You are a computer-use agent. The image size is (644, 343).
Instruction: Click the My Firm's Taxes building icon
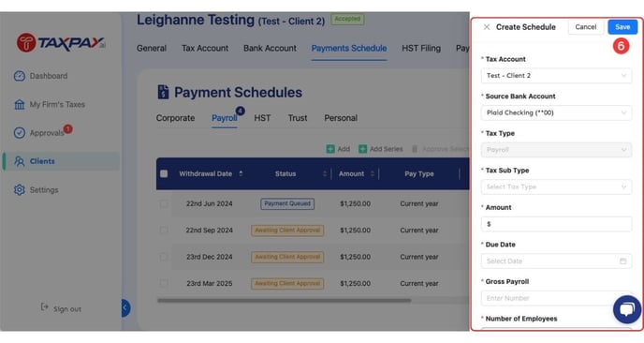(20, 104)
